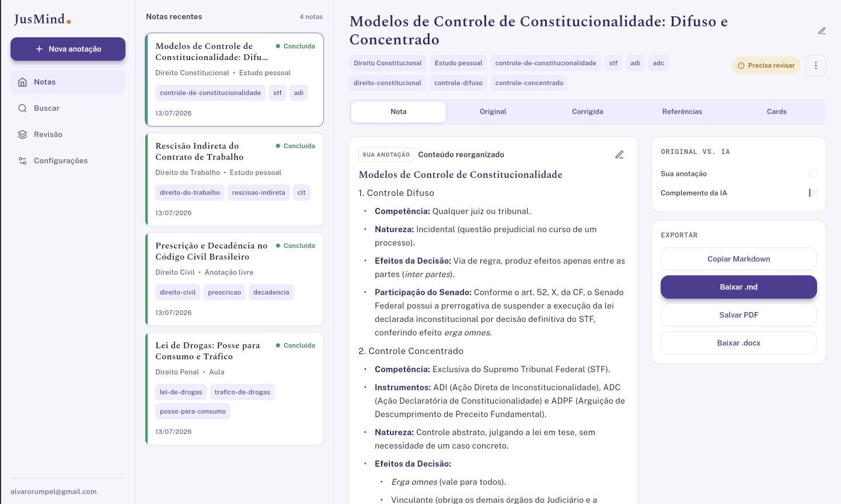Click the Salvar PDF button
841x504 pixels.
pyautogui.click(x=739, y=315)
